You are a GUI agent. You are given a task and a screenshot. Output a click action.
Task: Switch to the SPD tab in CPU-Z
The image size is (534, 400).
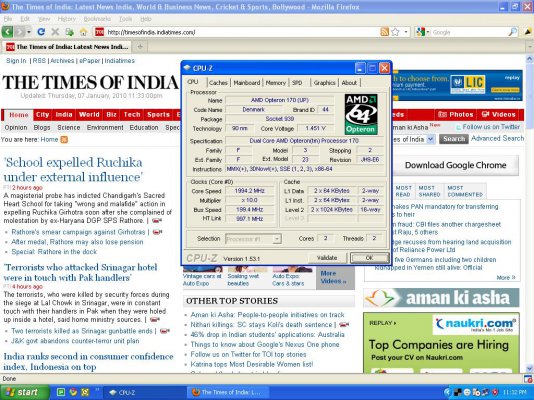[x=297, y=83]
